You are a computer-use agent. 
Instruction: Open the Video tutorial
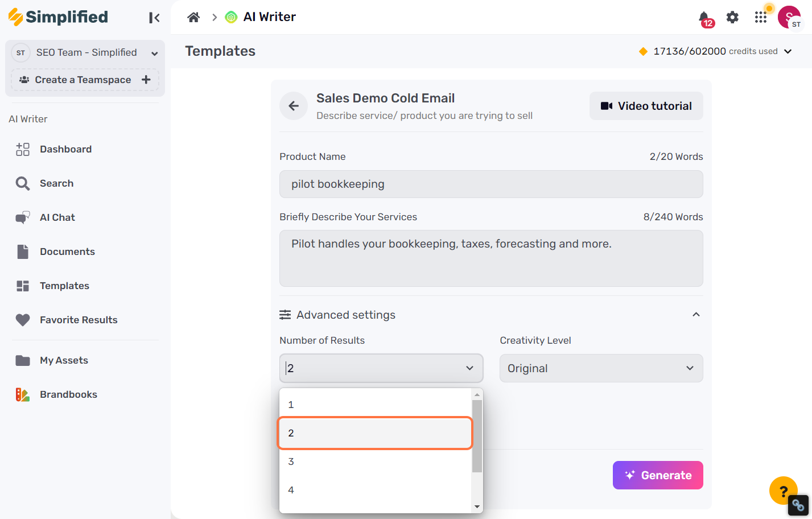(x=646, y=106)
